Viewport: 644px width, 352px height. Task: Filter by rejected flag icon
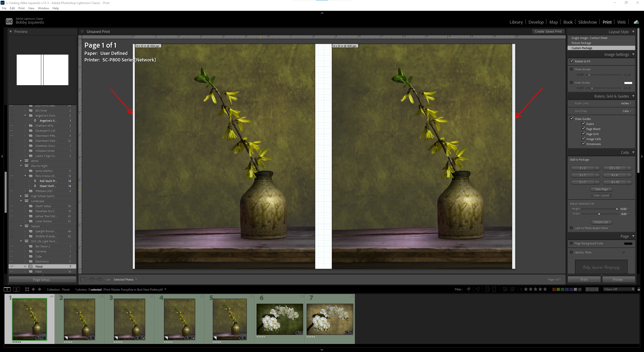(x=478, y=289)
